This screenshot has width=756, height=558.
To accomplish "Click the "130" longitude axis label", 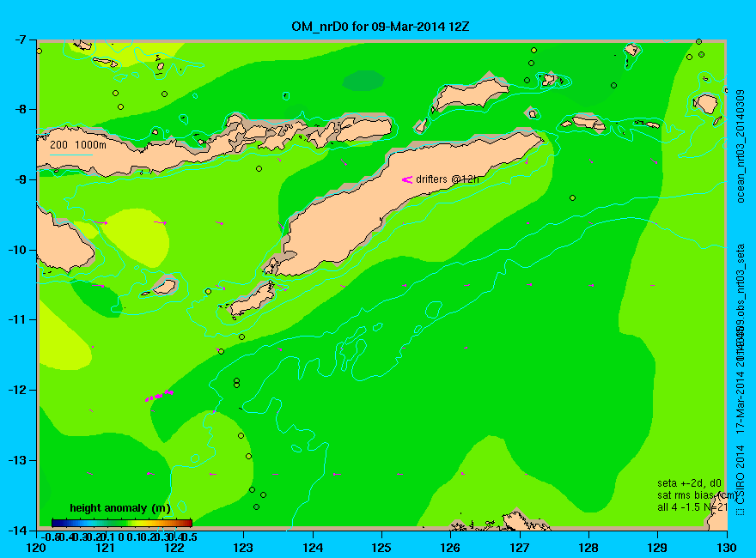I will pos(727,548).
